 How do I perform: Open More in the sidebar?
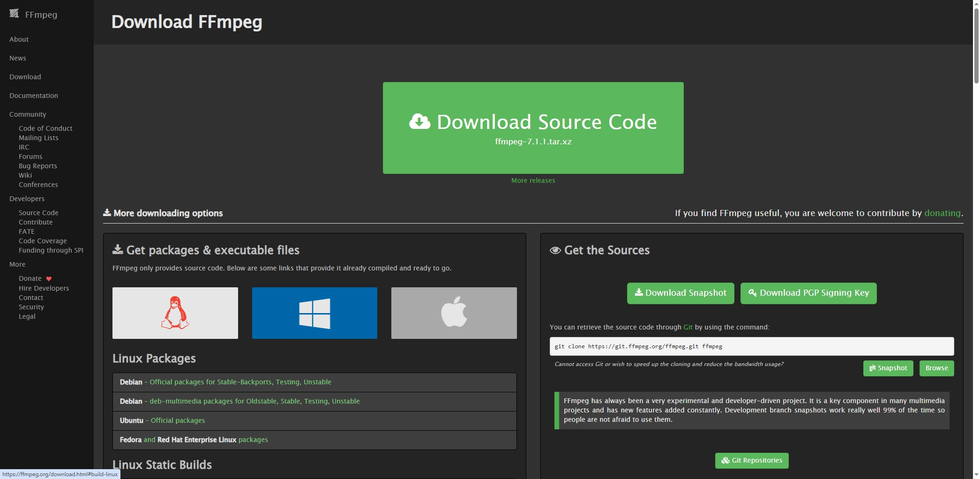pyautogui.click(x=17, y=264)
